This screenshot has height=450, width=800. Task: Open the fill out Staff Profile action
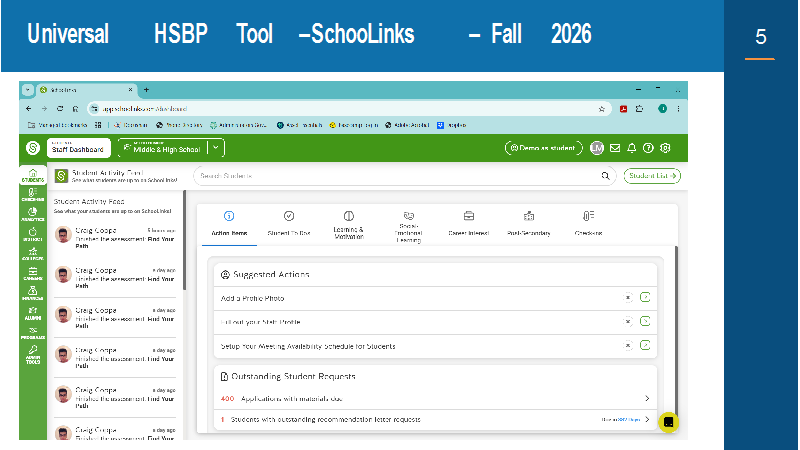[645, 321]
